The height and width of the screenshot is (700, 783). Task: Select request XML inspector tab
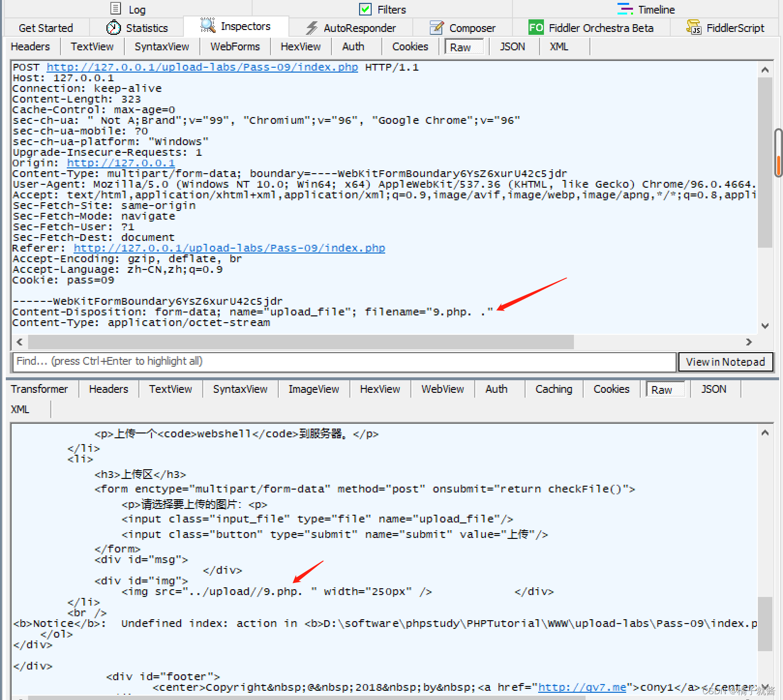pyautogui.click(x=559, y=46)
